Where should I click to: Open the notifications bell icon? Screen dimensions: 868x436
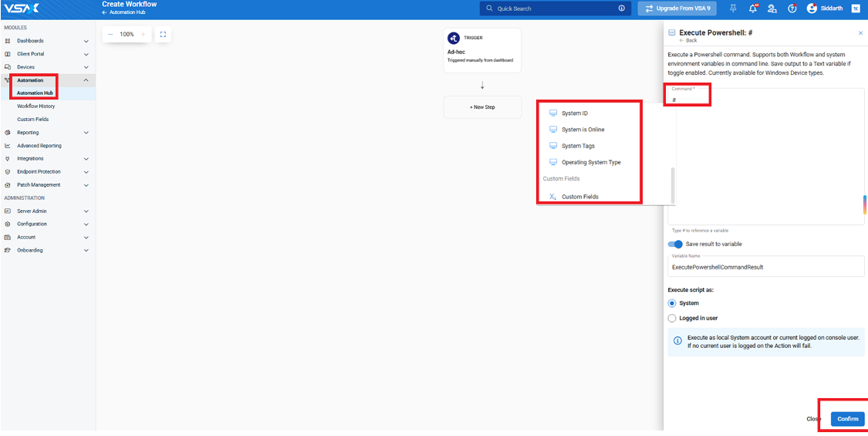click(752, 8)
